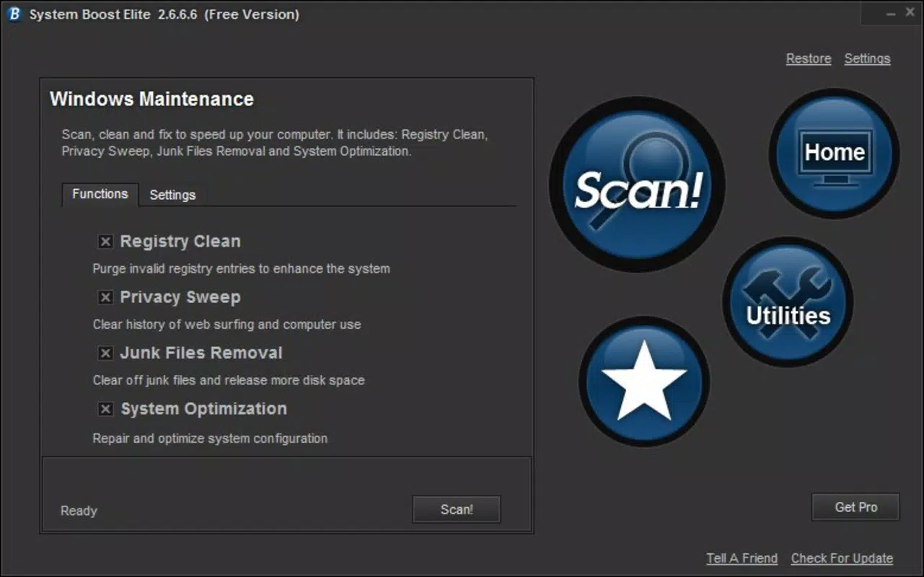Image resolution: width=924 pixels, height=577 pixels.
Task: Disable the Junk Files Removal checkbox
Action: pyautogui.click(x=105, y=353)
